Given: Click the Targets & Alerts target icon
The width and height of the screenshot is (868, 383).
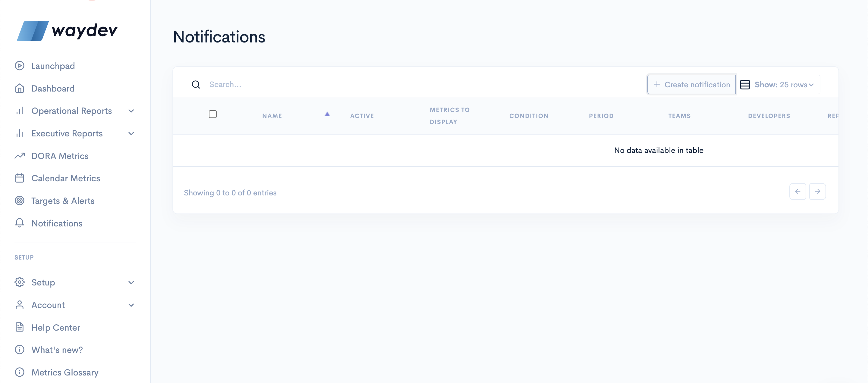Looking at the screenshot, I should coord(20,201).
